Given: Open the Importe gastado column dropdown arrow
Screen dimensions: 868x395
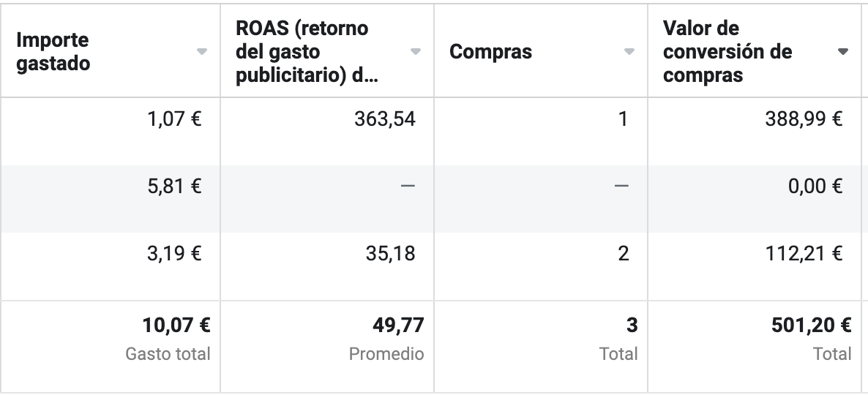Looking at the screenshot, I should (x=202, y=51).
